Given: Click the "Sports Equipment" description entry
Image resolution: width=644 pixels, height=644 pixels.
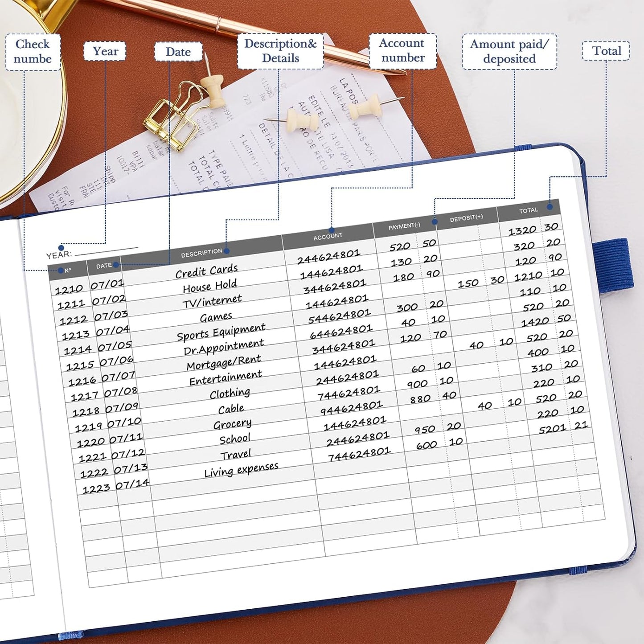Looking at the screenshot, I should [x=221, y=332].
